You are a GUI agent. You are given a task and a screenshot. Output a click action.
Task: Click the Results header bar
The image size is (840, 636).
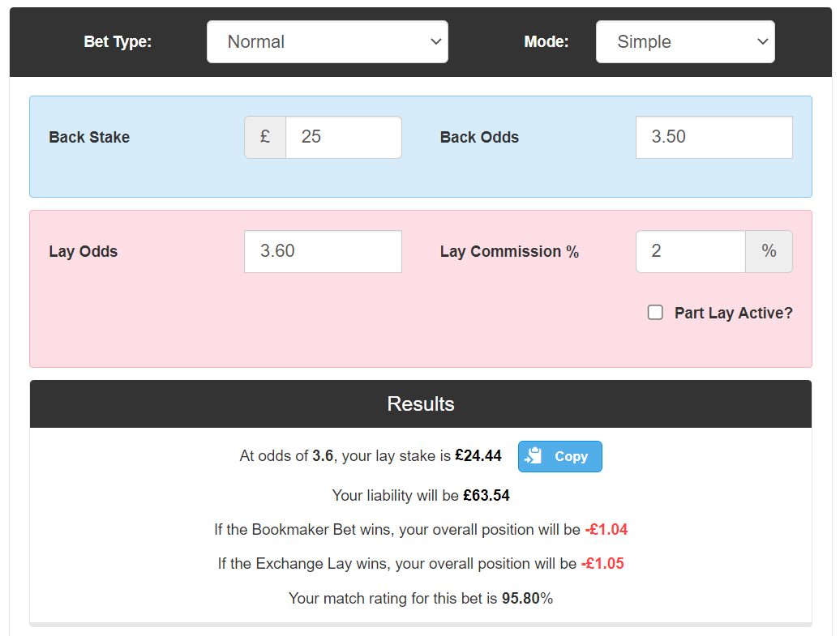point(421,403)
